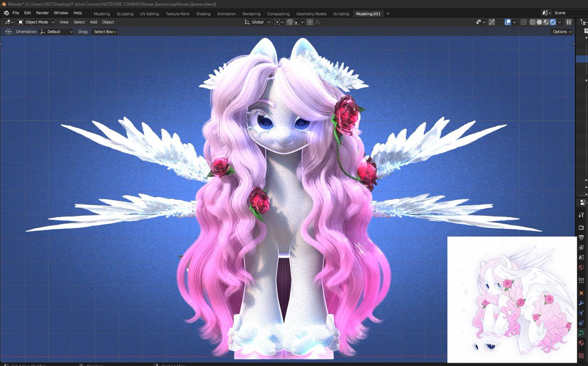Open the Drag Select Box dropdown
The width and height of the screenshot is (588, 366).
104,31
